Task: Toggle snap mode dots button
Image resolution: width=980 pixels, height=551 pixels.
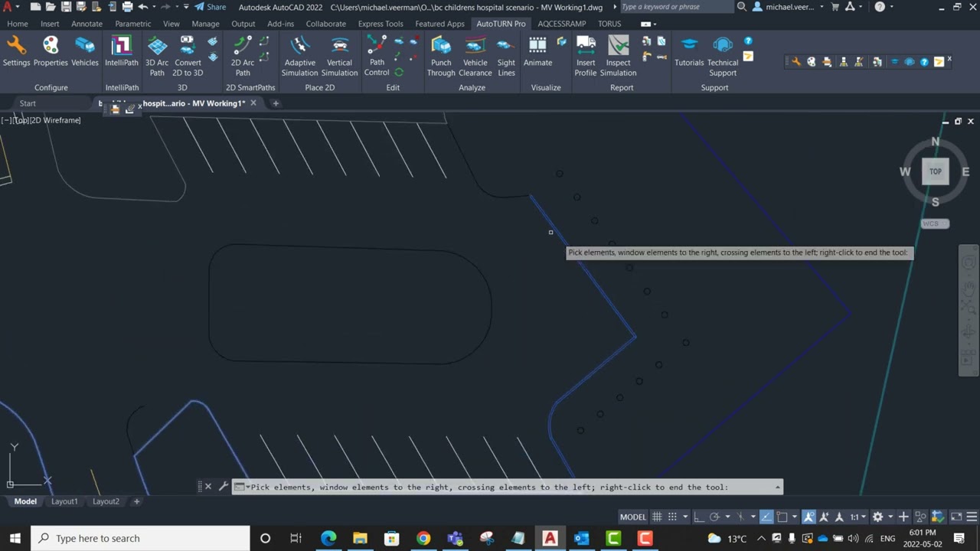Action: click(x=672, y=517)
